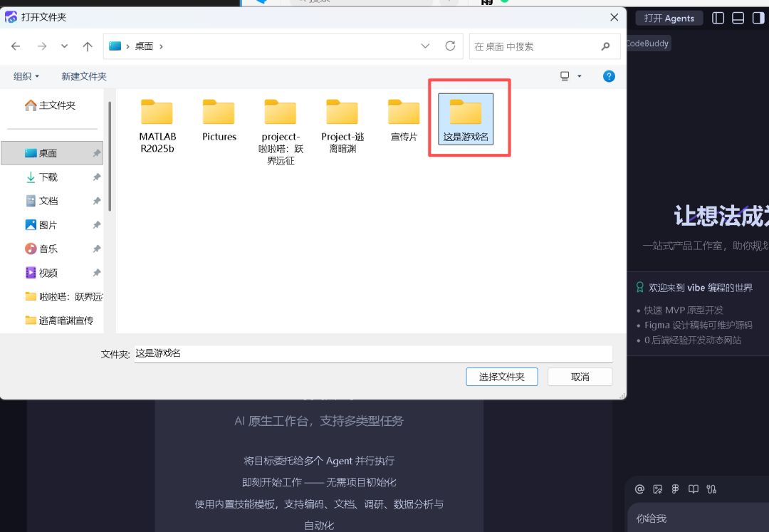Open recent locations chevron beside forward arrow
The width and height of the screenshot is (769, 532).
click(64, 46)
